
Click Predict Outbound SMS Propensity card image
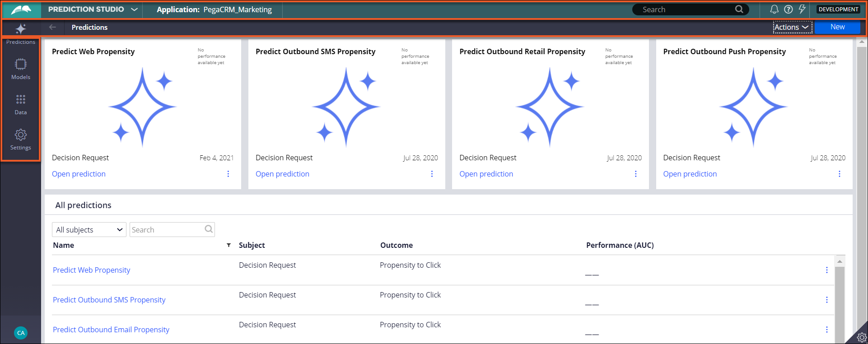346,107
